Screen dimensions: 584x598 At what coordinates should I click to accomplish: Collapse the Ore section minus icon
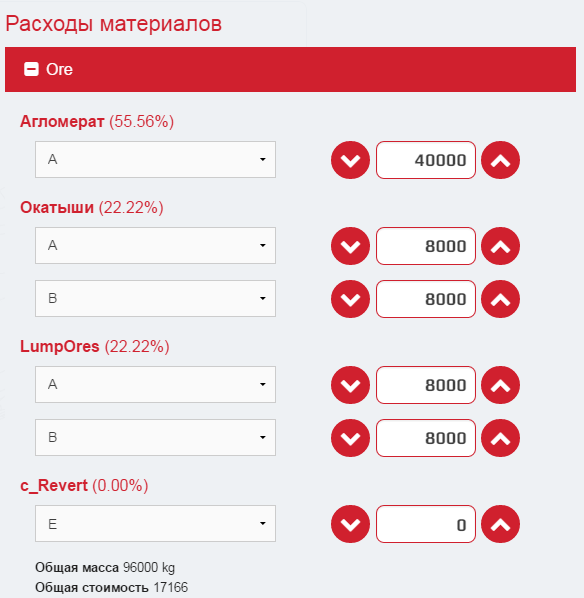pyautogui.click(x=31, y=69)
